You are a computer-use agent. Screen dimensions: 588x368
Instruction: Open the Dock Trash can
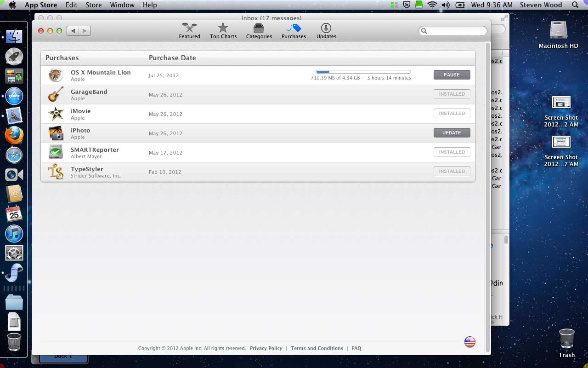14,342
